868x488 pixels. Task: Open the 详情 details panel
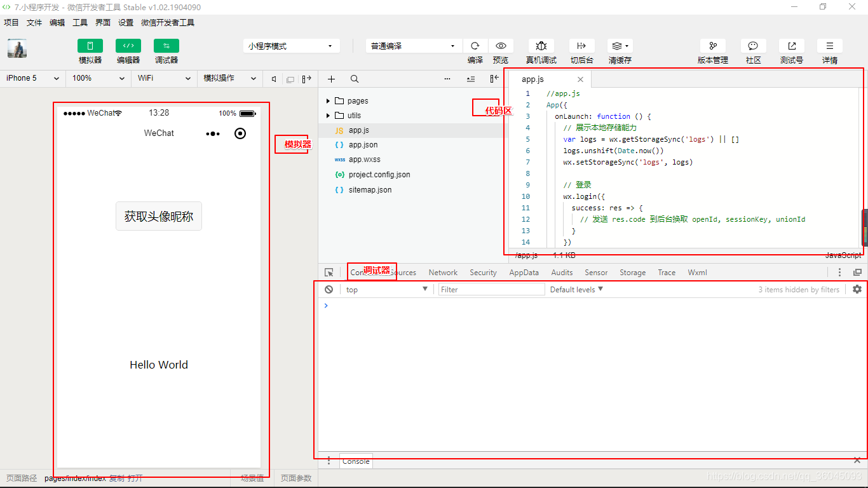[x=830, y=46]
